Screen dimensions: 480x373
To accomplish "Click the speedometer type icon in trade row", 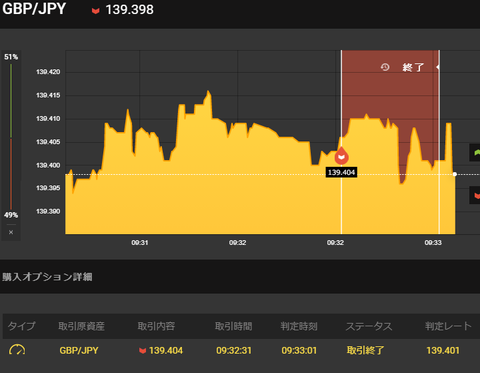I will (x=17, y=350).
